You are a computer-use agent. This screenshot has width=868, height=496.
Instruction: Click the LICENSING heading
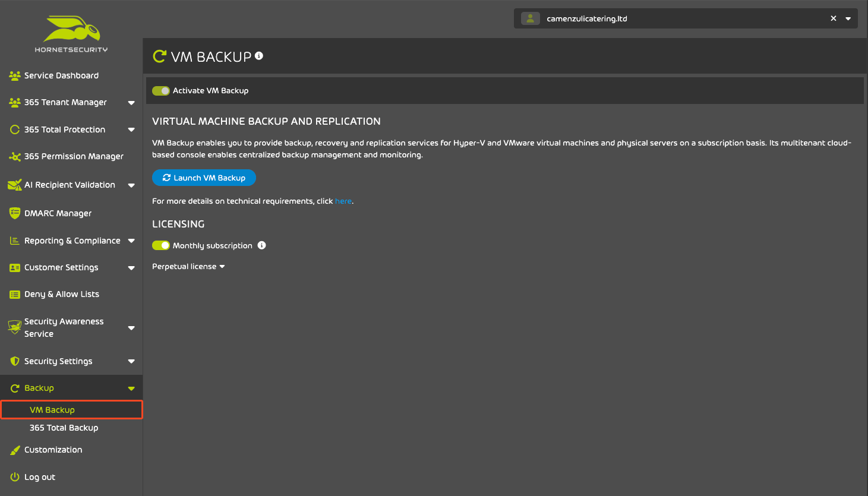[x=178, y=224]
